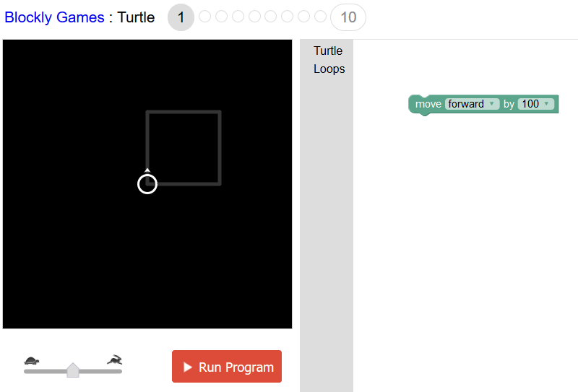Image resolution: width=578 pixels, height=392 pixels.
Task: Click the fast rabbit speed icon
Action: (115, 360)
